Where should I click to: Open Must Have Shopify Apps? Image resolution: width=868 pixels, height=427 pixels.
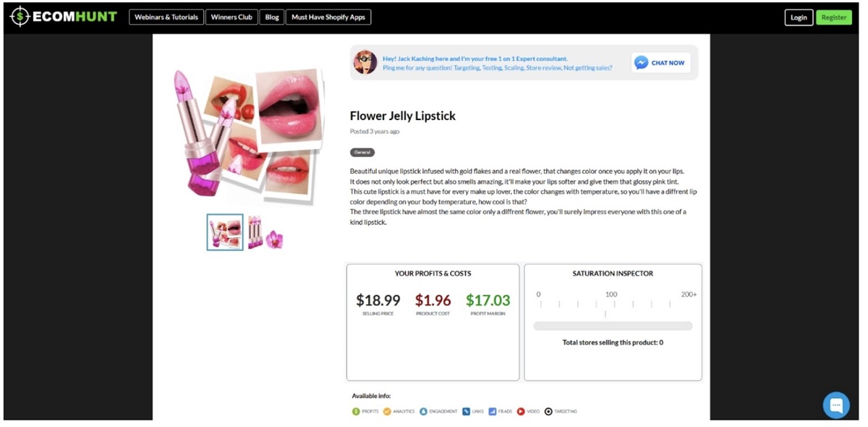tap(328, 17)
